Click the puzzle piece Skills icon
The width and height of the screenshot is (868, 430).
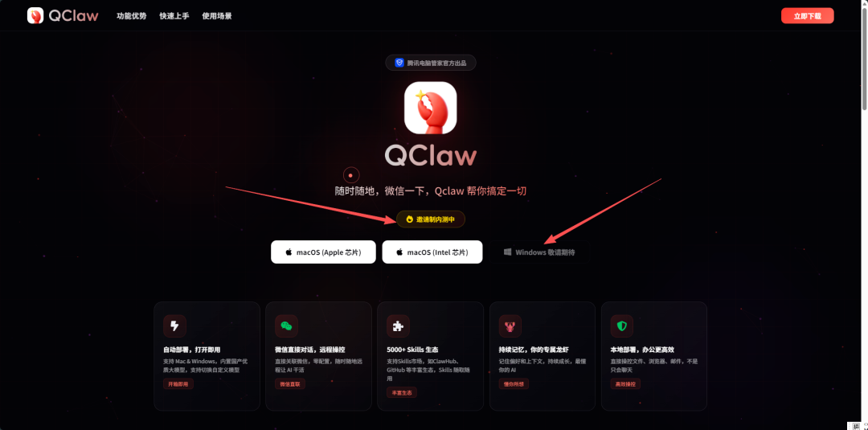(x=398, y=326)
